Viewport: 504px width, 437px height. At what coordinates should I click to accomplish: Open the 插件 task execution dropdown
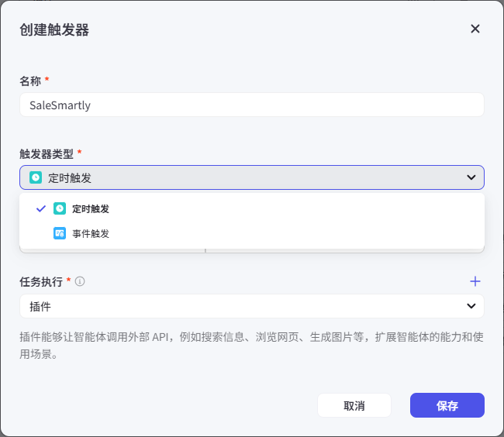tap(251, 306)
